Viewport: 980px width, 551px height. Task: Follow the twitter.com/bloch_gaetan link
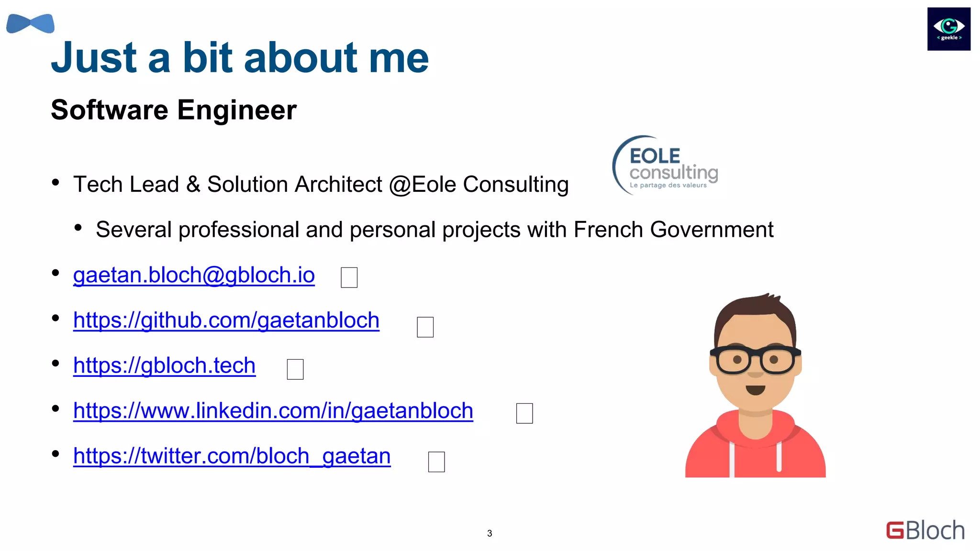point(232,456)
